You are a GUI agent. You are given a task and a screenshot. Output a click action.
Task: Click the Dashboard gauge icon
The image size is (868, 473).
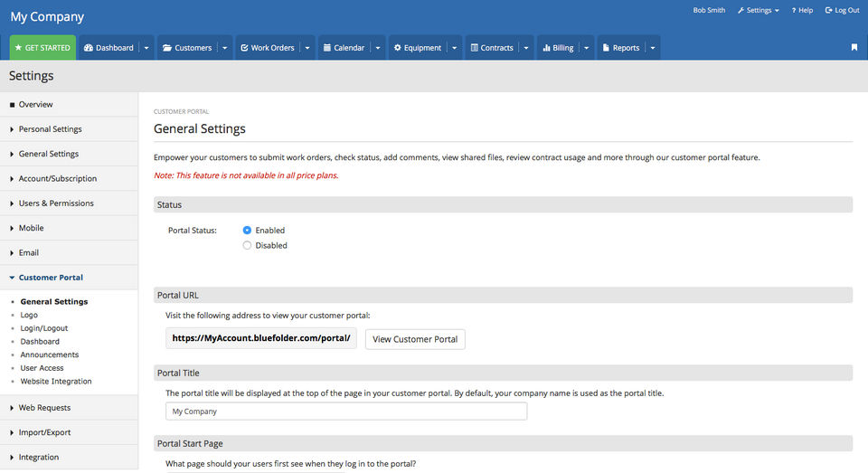pyautogui.click(x=88, y=48)
